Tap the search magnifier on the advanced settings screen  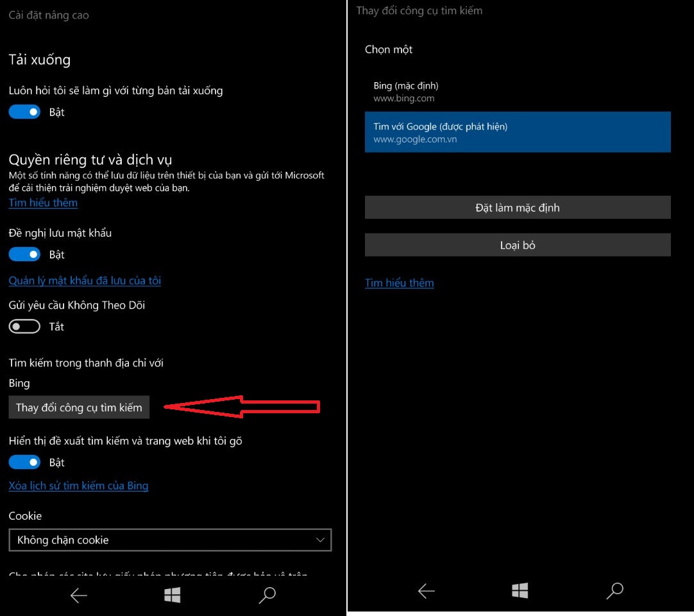click(x=267, y=595)
